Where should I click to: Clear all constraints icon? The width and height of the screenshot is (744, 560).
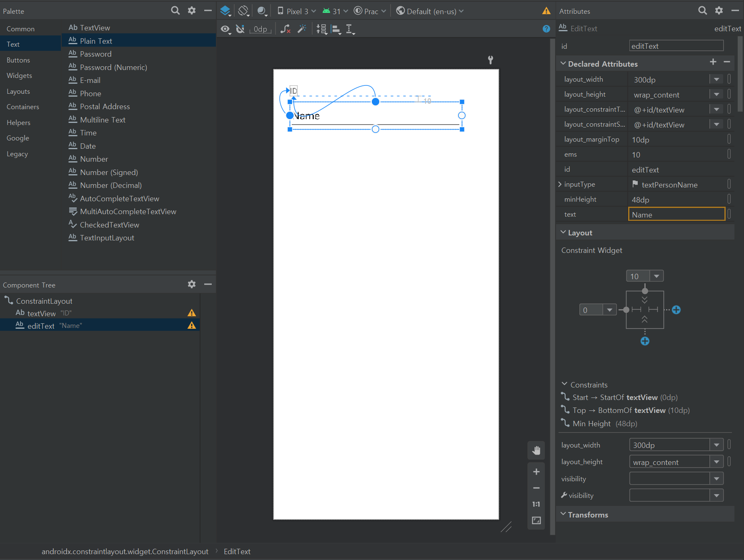coord(286,29)
